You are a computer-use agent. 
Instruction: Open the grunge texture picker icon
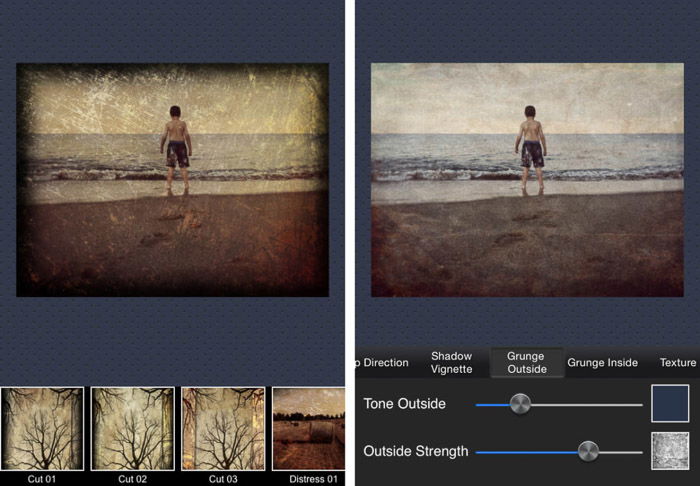click(670, 451)
